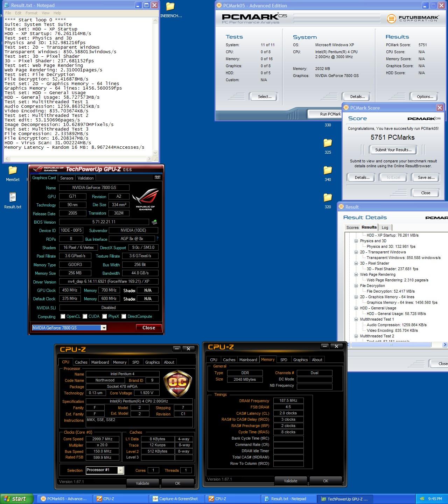Click the NVIDIA icon in the system tray

(423, 499)
